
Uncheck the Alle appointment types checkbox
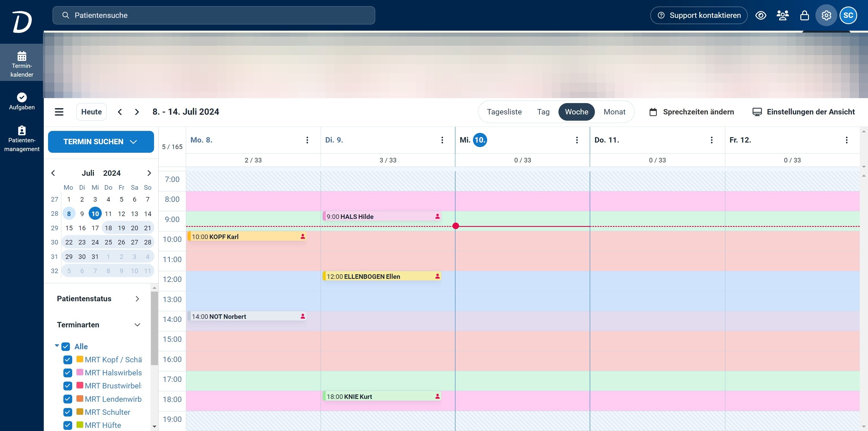click(66, 346)
